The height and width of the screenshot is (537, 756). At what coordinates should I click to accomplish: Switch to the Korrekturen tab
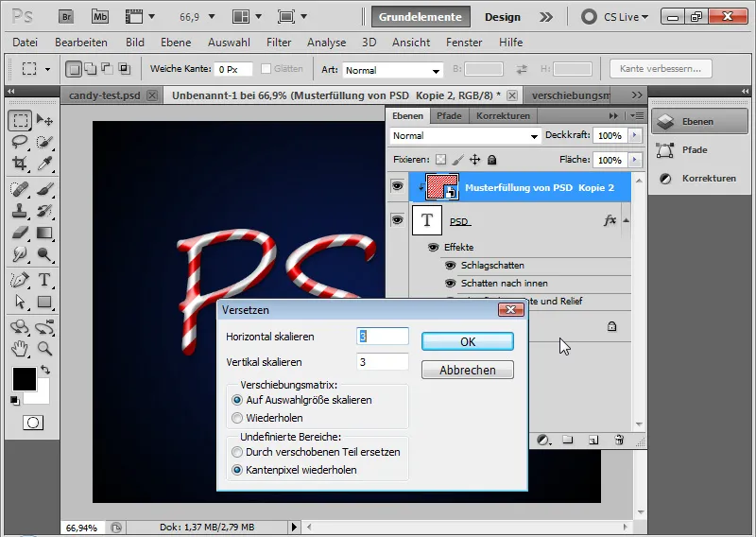click(503, 115)
